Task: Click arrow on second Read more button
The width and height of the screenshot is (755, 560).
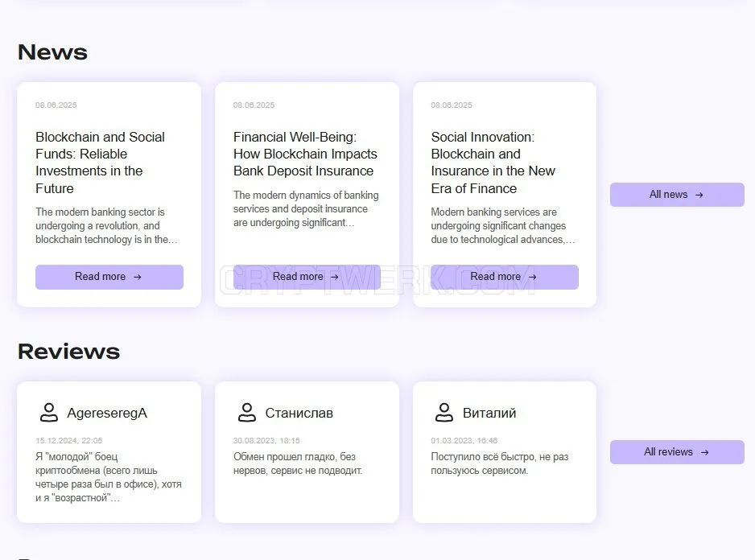Action: point(335,278)
